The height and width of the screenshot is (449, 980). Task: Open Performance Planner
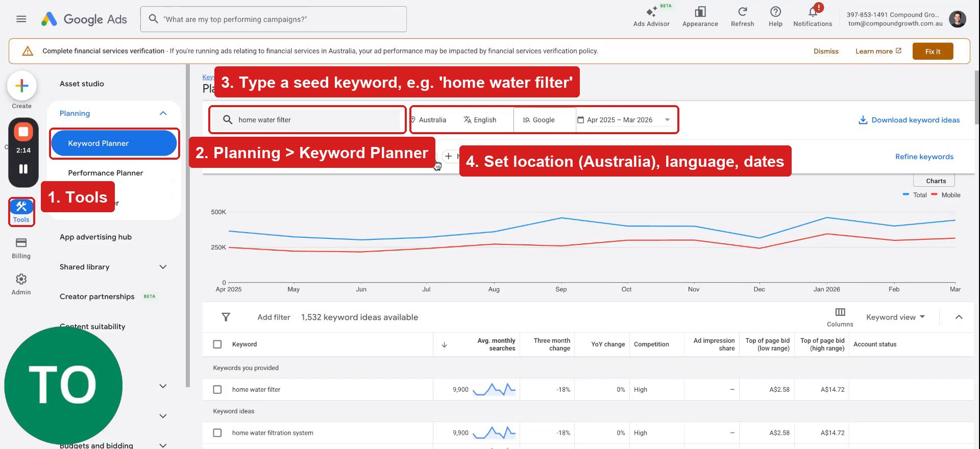(105, 173)
